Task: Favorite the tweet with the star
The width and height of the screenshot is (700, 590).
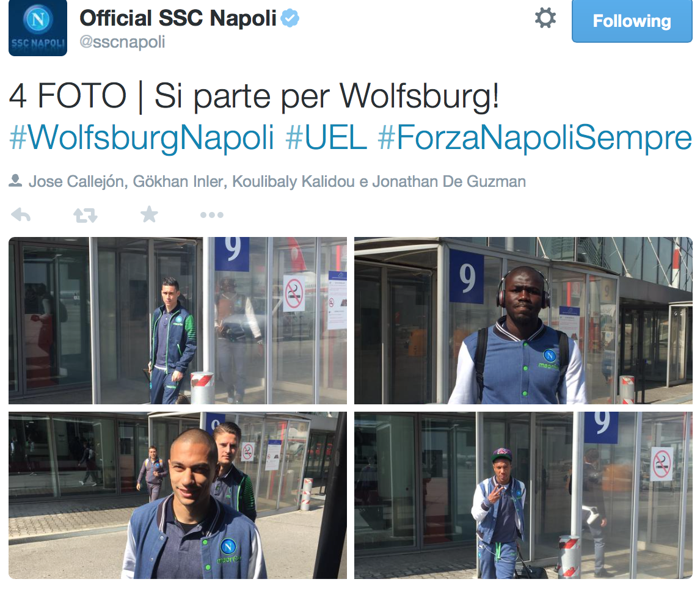Action: coord(149,214)
